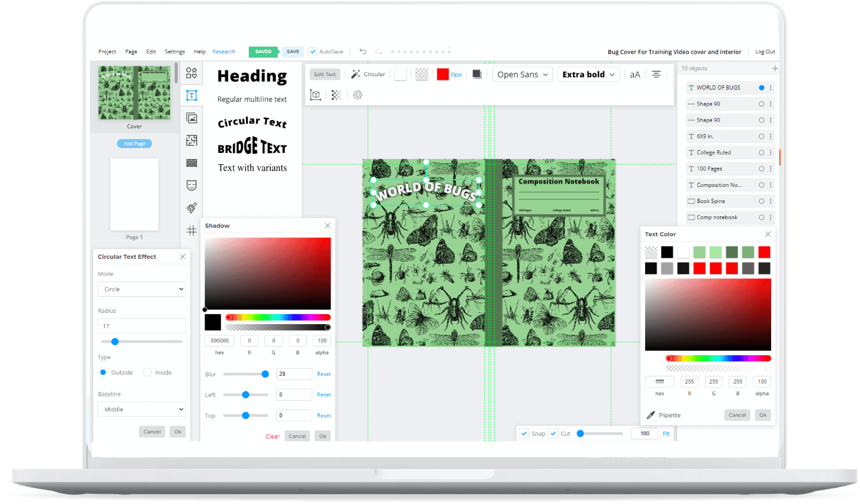Select the Pipette eyedropper tool
This screenshot has height=504, width=860.
point(663,415)
